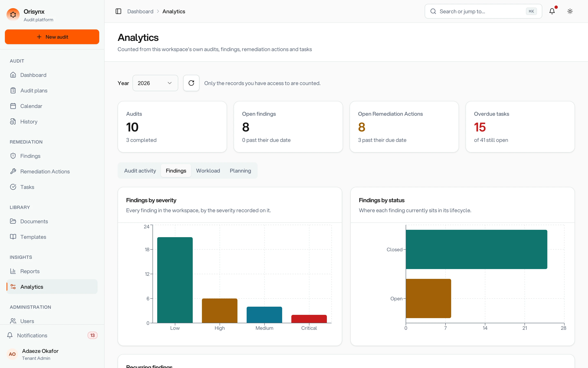Open Reports chart icon
This screenshot has height=368, width=588.
[x=13, y=271]
